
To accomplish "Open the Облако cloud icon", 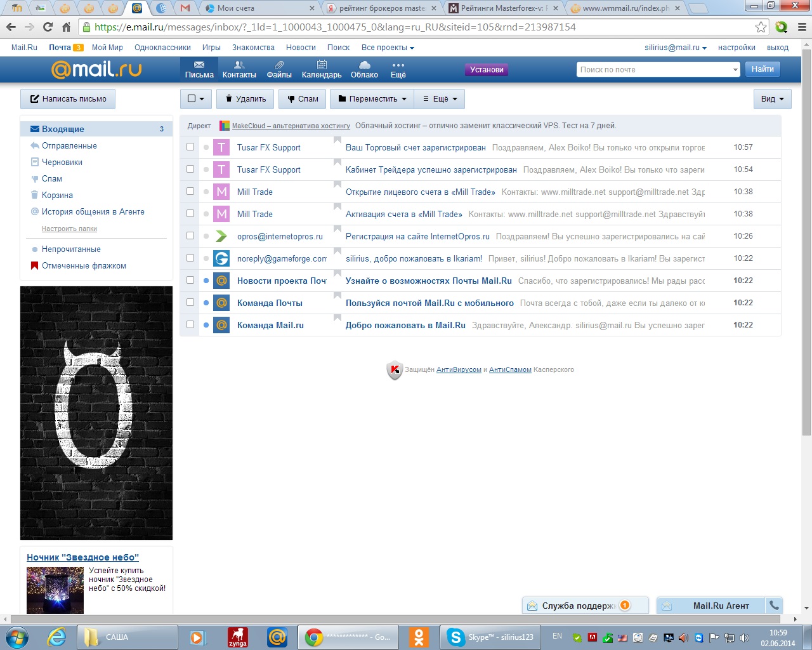I will [364, 65].
